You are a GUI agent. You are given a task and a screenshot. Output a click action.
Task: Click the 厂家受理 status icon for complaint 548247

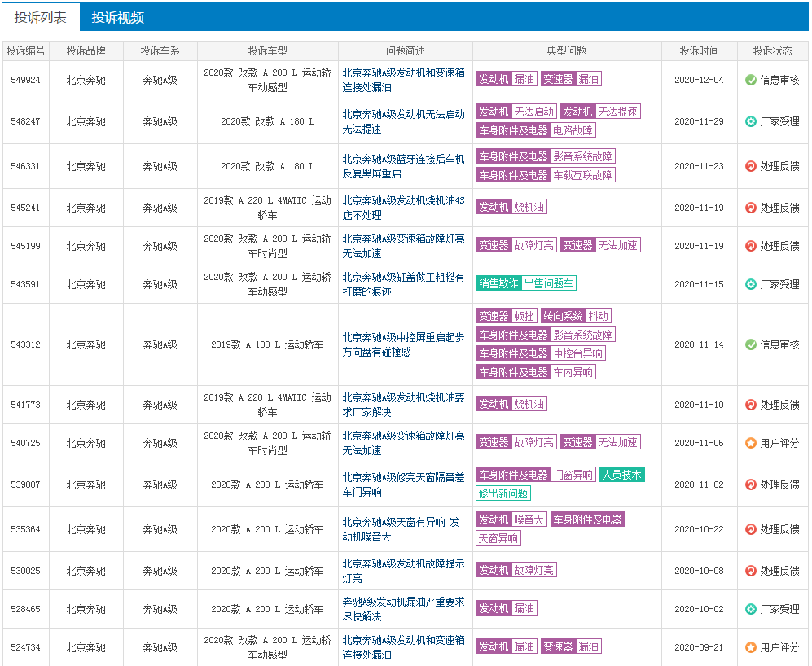pyautogui.click(x=750, y=121)
